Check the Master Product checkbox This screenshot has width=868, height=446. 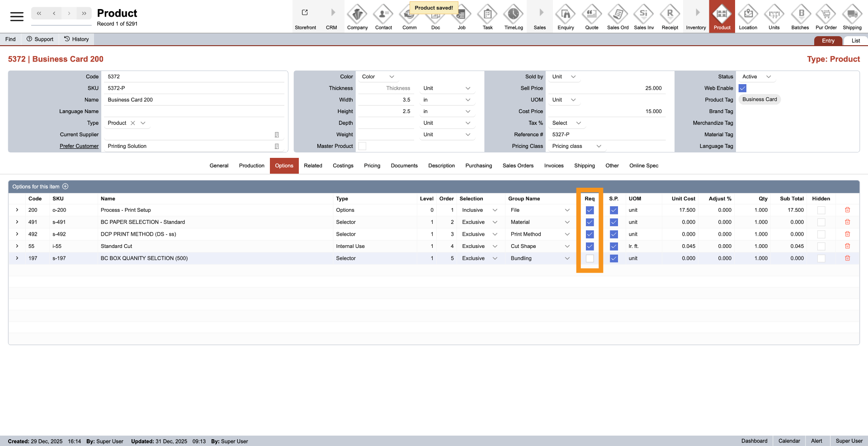click(x=362, y=146)
